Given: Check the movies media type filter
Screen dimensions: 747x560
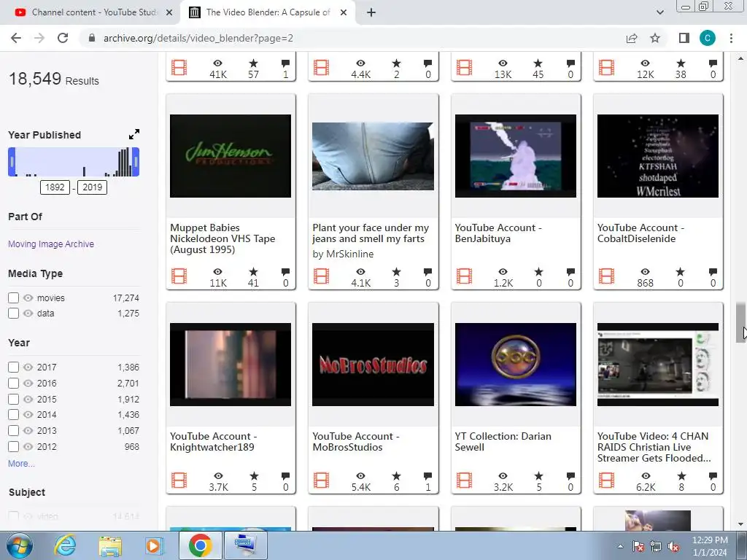Looking at the screenshot, I should click(13, 297).
